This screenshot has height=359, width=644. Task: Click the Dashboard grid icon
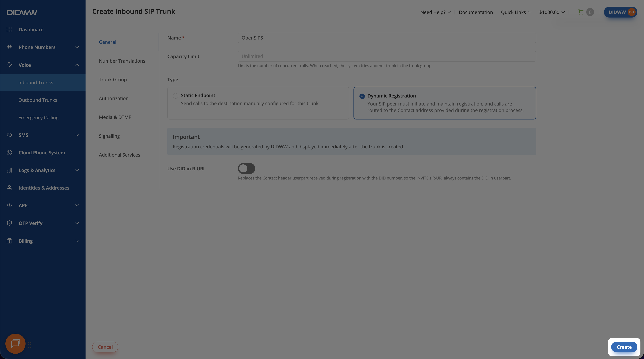point(9,29)
